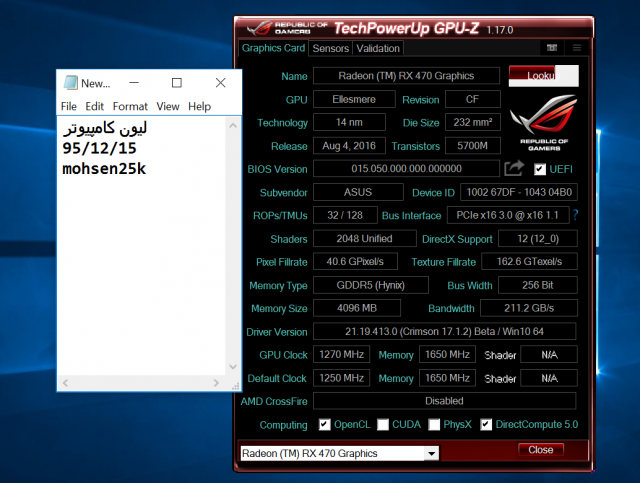
Task: Switch to the Validation tab
Action: tap(378, 49)
